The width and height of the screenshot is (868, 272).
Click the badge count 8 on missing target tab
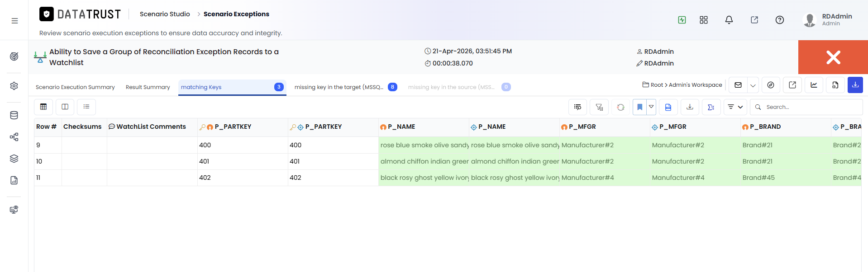pos(392,87)
